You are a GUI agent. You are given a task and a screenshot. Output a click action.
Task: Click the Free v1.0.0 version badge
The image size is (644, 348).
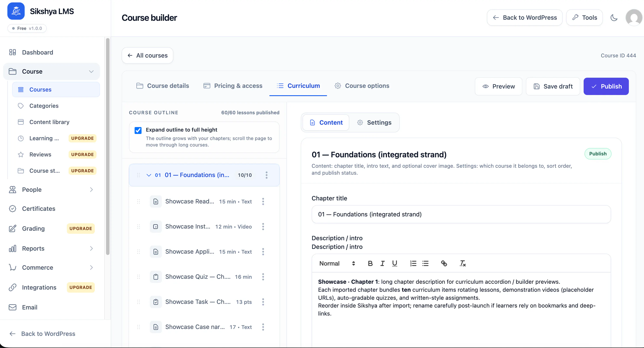point(27,28)
